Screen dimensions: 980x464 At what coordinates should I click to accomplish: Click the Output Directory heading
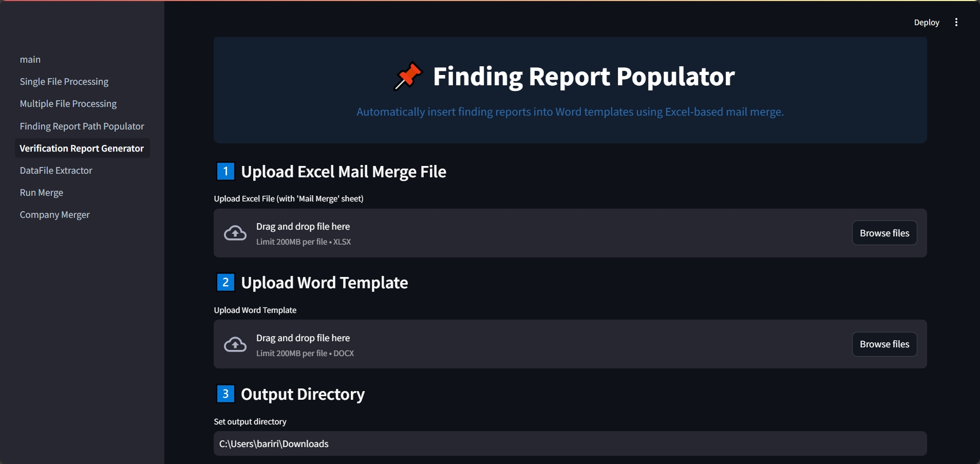(x=303, y=394)
